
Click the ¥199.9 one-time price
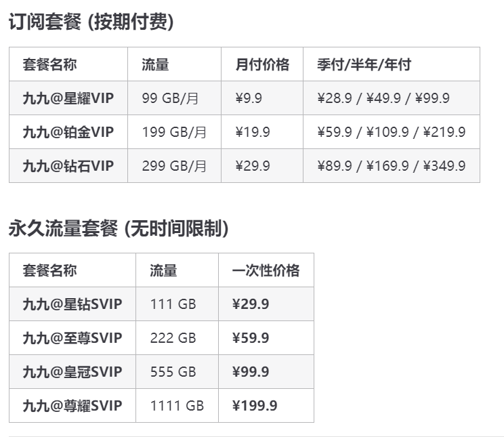click(255, 406)
